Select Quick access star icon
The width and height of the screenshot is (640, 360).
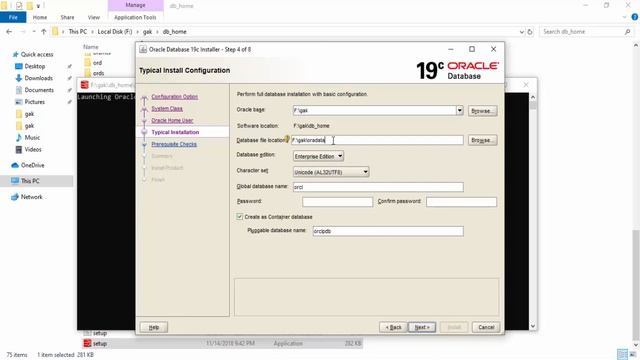coord(16,54)
